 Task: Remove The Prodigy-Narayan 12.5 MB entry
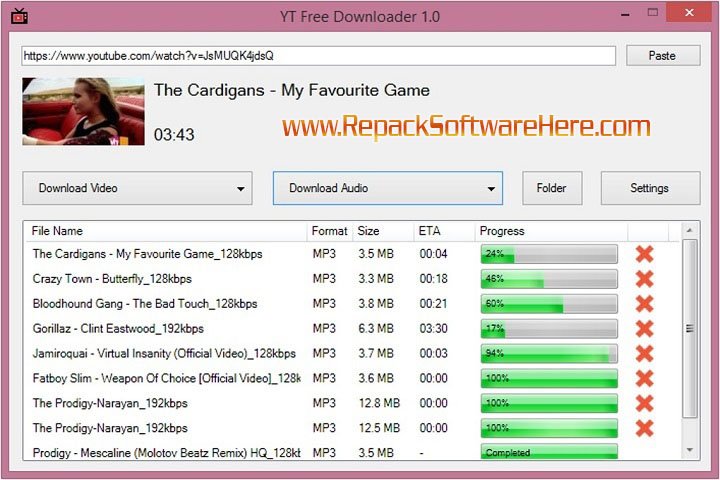point(645,428)
